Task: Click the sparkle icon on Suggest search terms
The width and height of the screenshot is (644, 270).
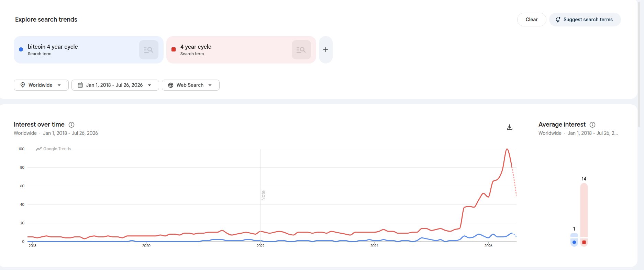Action: 558,20
